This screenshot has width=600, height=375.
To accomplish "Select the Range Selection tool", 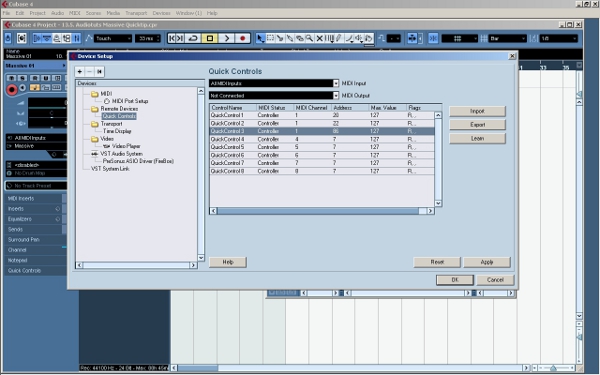I will [270, 38].
